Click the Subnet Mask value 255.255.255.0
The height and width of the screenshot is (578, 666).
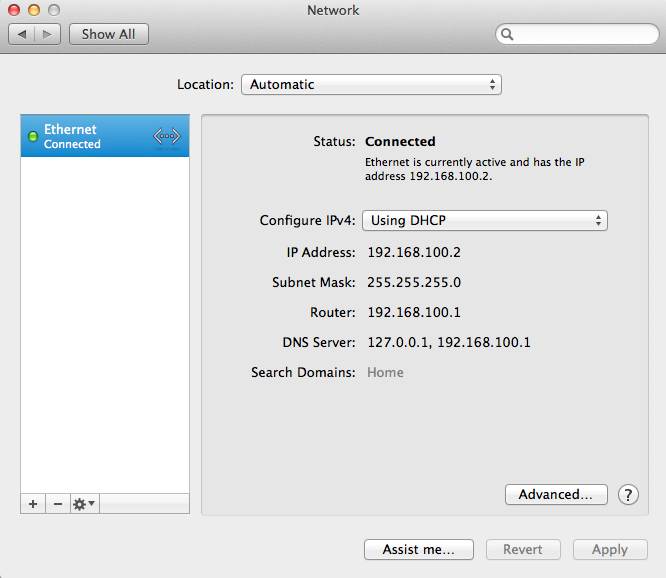[414, 282]
